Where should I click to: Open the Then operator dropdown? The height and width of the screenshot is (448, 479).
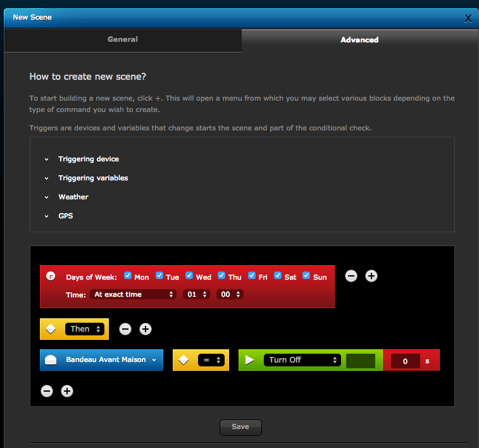coord(85,329)
